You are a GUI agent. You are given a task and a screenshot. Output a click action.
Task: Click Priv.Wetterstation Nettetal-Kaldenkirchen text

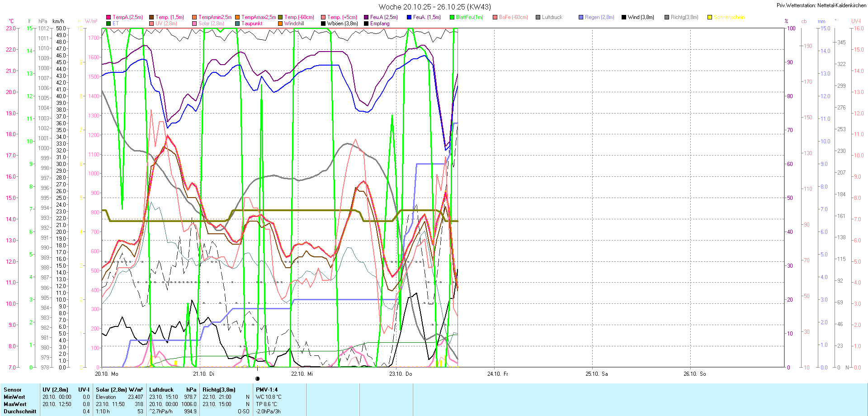tap(821, 5)
